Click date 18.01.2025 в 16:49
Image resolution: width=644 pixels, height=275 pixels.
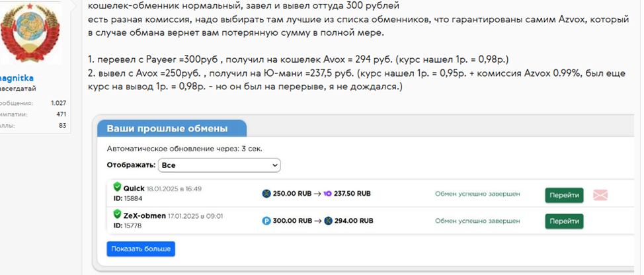coord(174,189)
